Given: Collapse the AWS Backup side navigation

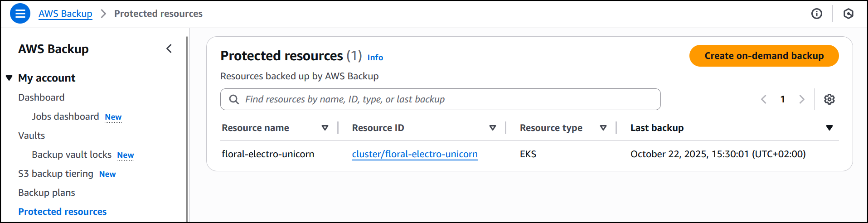Looking at the screenshot, I should 169,49.
